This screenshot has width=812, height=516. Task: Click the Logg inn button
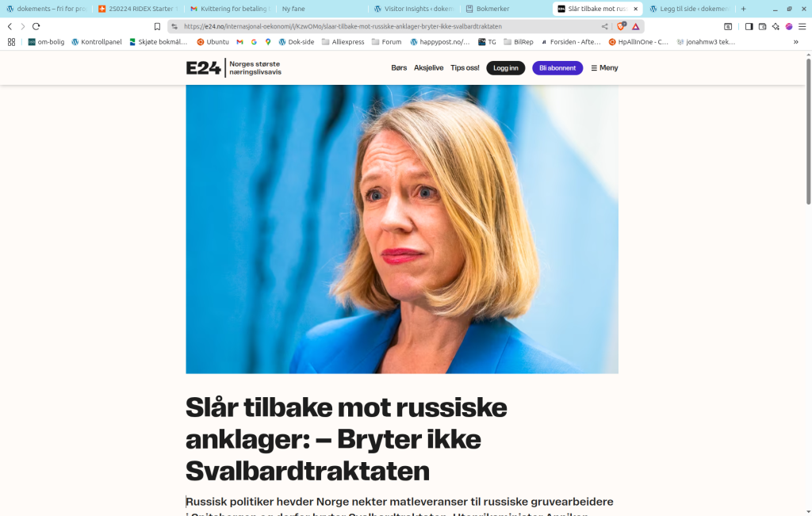point(505,68)
